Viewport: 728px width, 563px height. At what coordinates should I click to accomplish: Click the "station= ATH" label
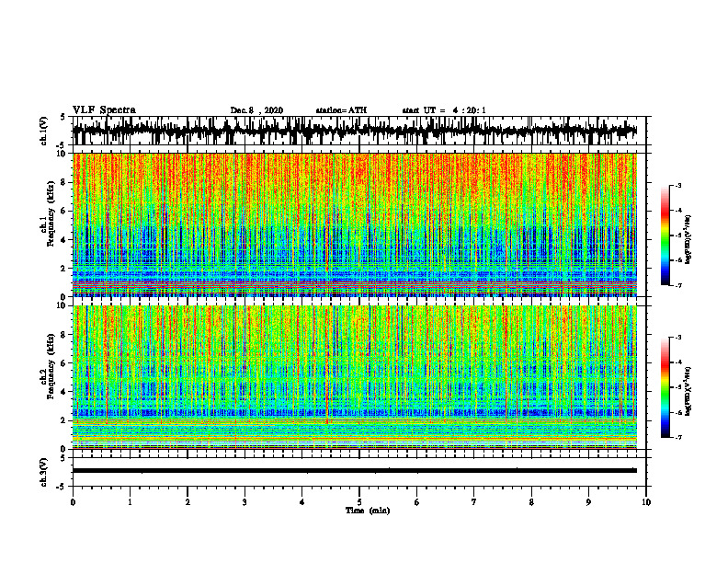point(341,110)
